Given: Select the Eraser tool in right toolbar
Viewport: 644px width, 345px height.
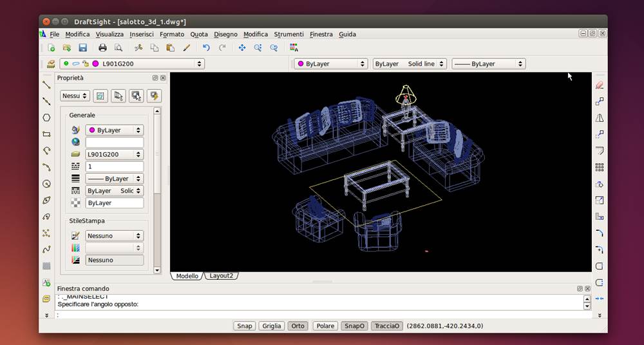Looking at the screenshot, I should (x=600, y=84).
